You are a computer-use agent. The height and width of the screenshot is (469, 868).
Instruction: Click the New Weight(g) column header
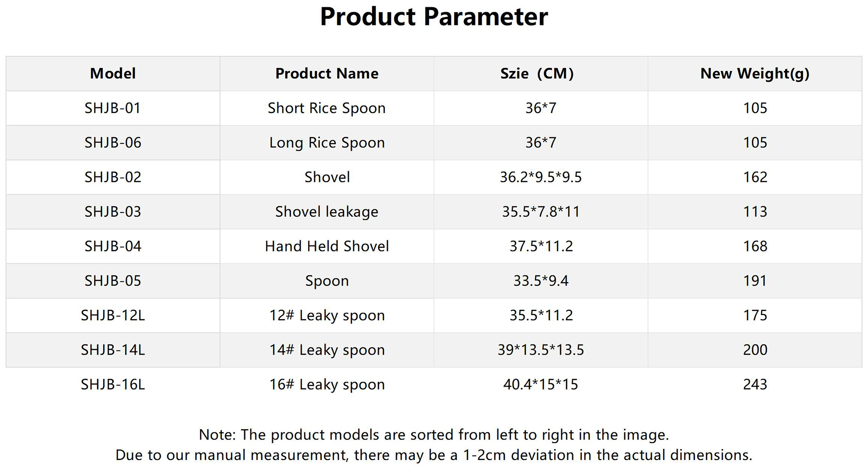pyautogui.click(x=755, y=73)
